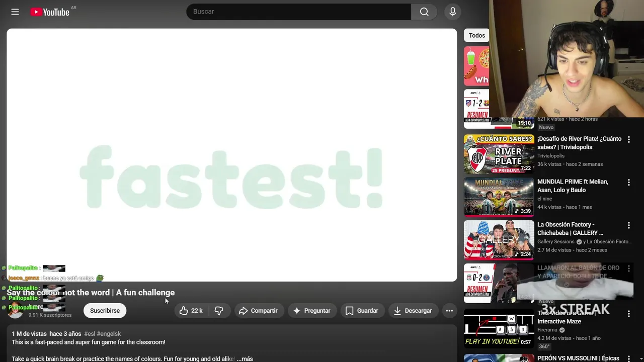Subscribe with the Suscribirse button

(x=105, y=311)
